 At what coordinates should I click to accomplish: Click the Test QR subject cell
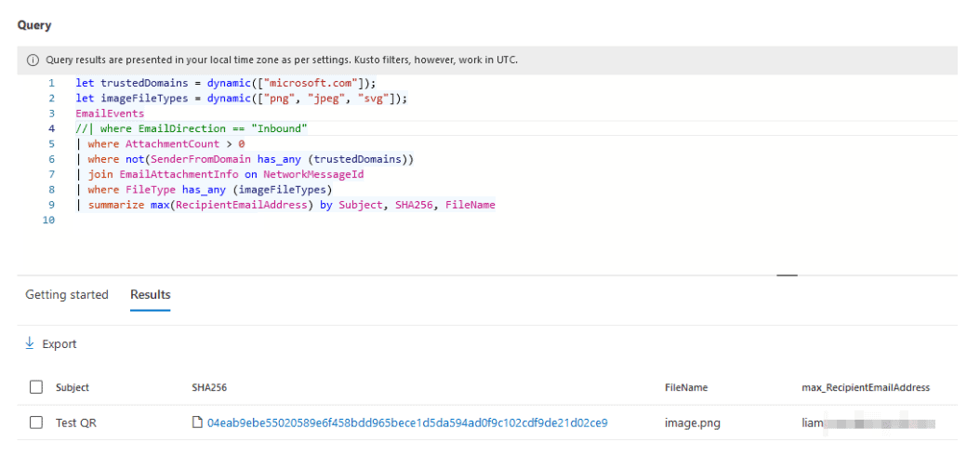pos(76,422)
